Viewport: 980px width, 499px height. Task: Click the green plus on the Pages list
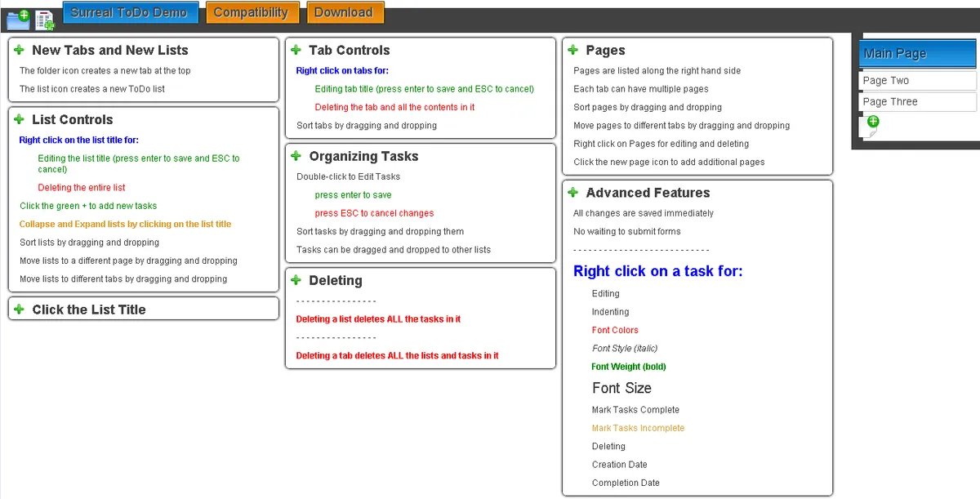click(572, 50)
